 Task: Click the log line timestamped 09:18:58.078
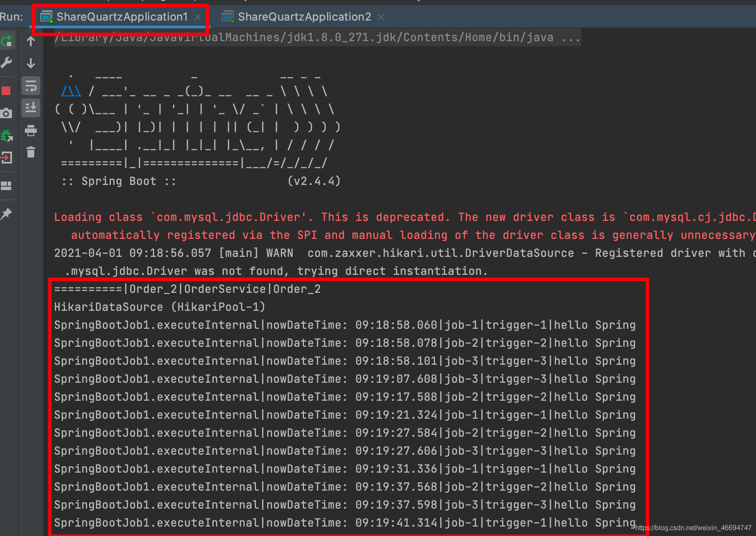[345, 343]
